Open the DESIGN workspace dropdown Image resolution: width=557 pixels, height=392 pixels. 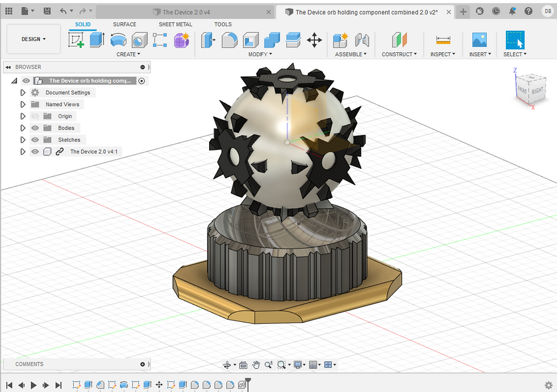[x=34, y=39]
